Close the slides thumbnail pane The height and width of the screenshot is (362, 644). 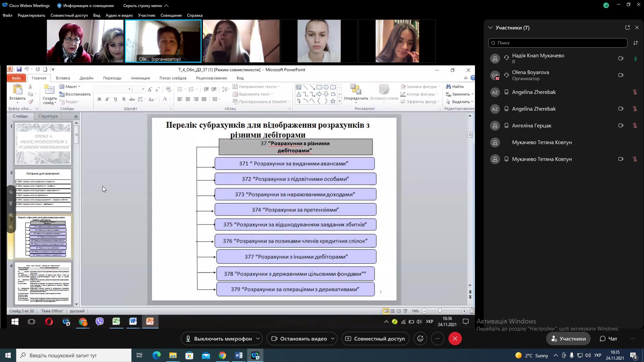point(76,116)
